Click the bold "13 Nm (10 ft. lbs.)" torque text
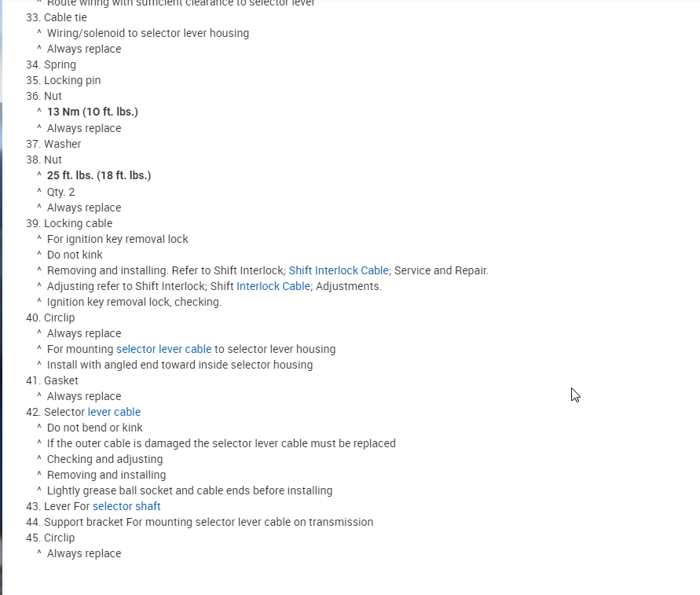The width and height of the screenshot is (700, 595). click(92, 112)
